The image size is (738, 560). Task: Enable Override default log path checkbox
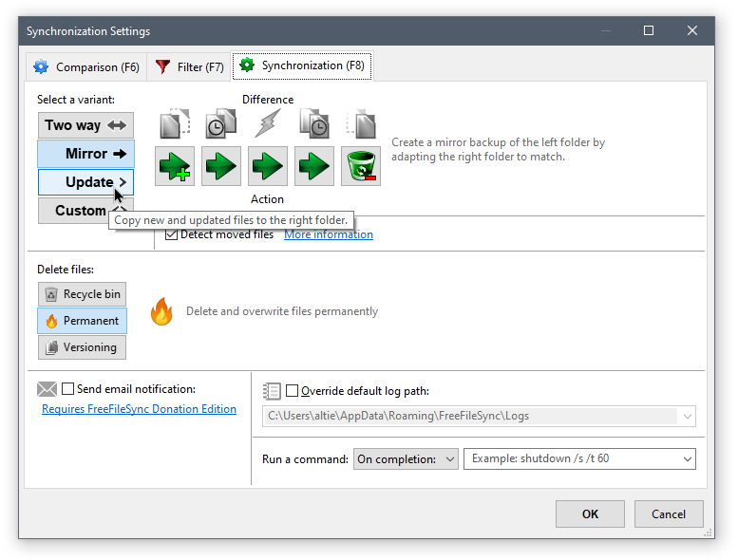coord(293,390)
